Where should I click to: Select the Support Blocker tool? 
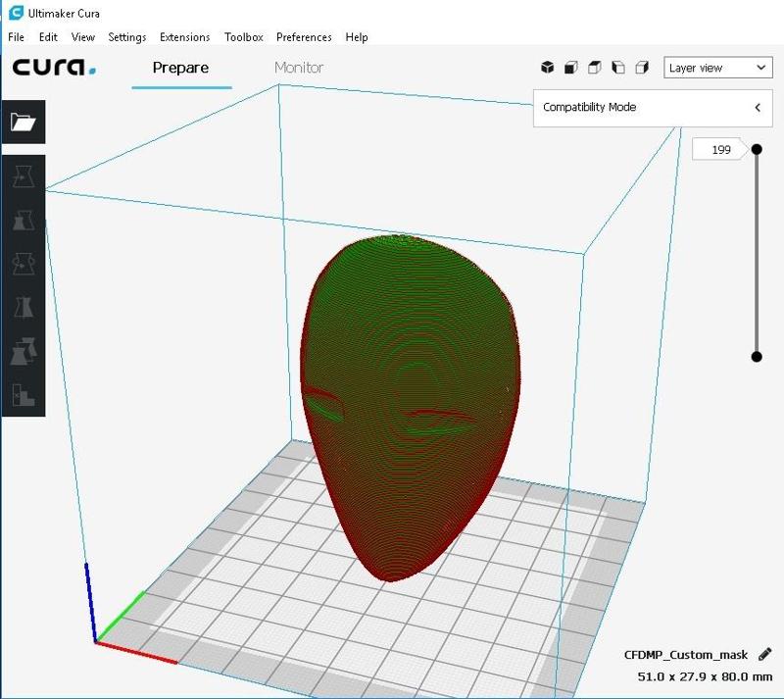click(23, 394)
